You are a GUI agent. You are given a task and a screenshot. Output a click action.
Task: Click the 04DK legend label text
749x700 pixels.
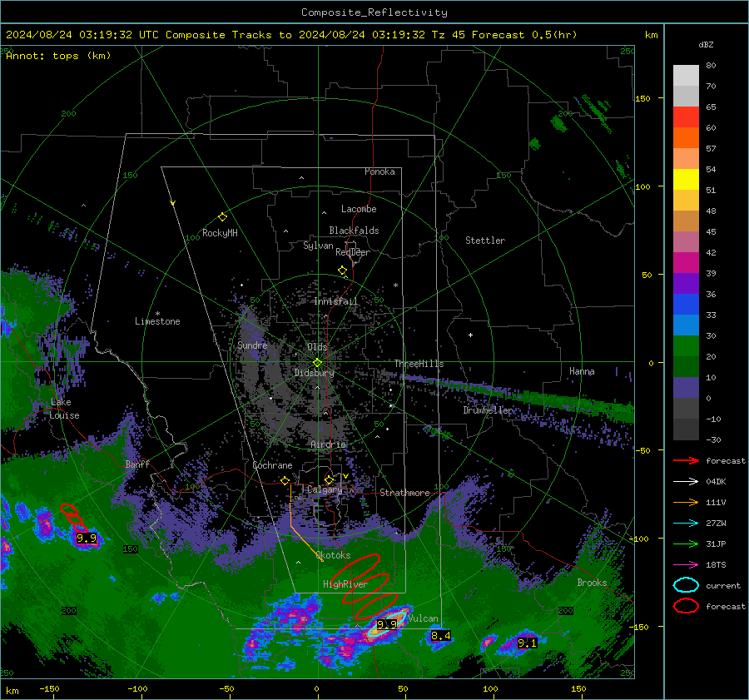(x=716, y=482)
